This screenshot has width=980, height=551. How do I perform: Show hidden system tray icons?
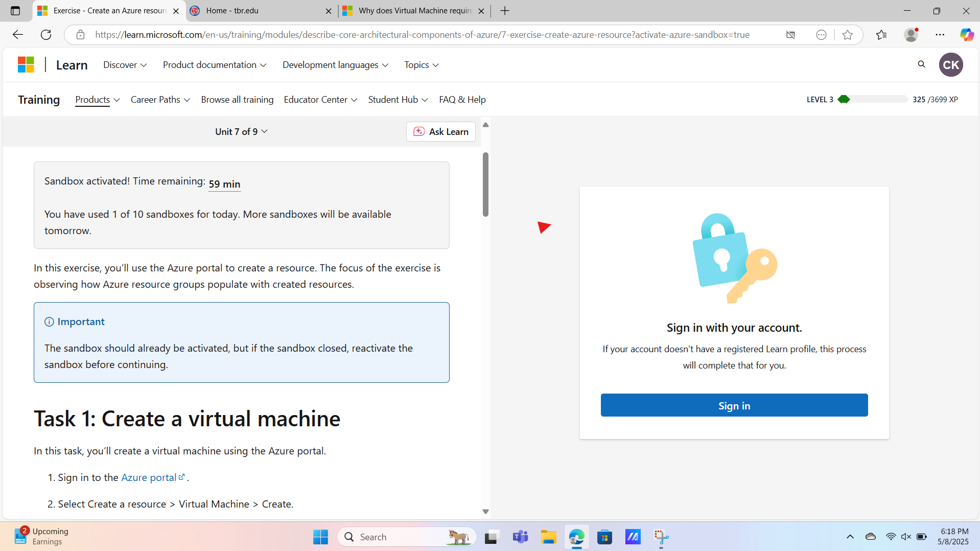point(850,537)
